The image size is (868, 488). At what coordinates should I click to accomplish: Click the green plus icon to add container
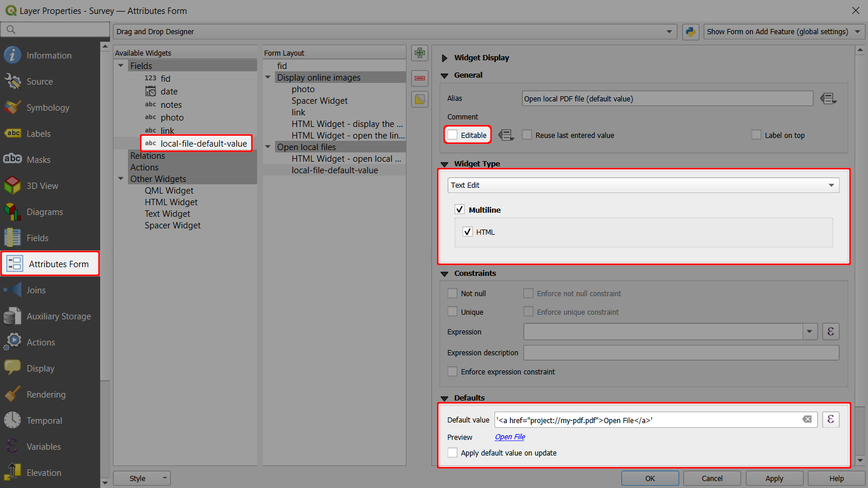(x=419, y=53)
